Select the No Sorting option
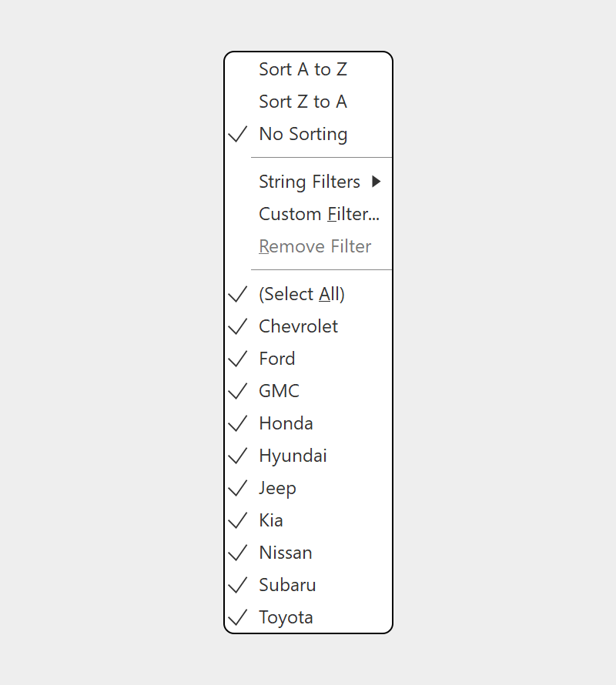 [x=308, y=134]
